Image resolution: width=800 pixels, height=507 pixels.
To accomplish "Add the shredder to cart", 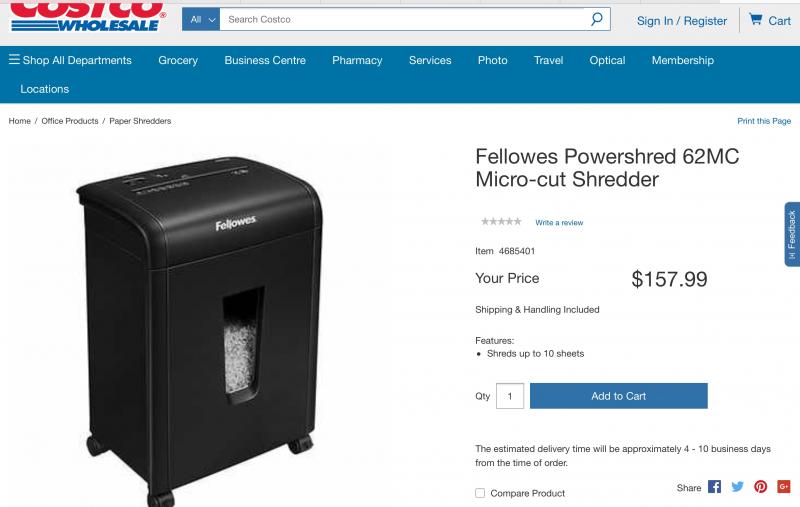I will [618, 396].
